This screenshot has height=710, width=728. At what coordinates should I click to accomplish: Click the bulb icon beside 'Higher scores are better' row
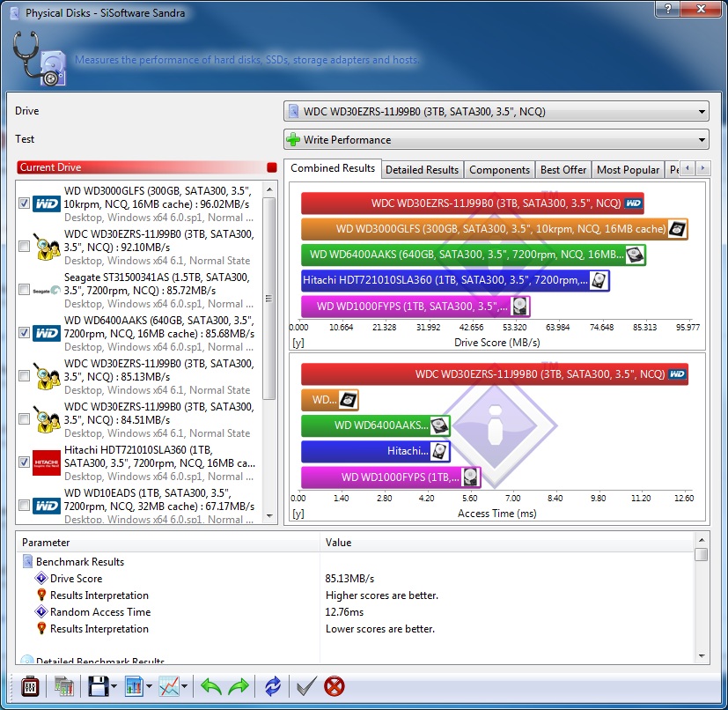pos(41,595)
